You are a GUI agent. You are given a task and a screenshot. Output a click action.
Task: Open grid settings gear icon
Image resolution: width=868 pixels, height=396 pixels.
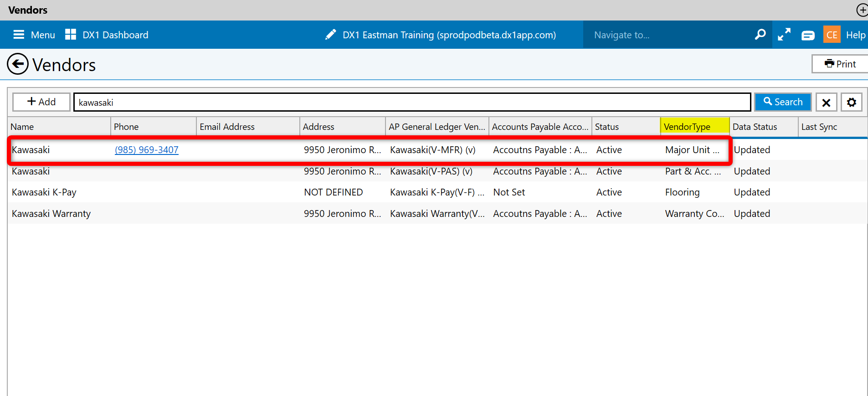click(x=852, y=102)
